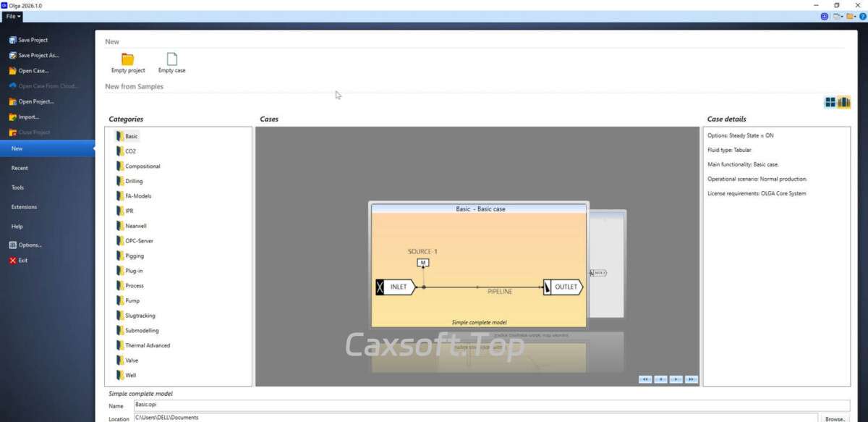Click the Name field containing Basic.opi
The width and height of the screenshot is (868, 422).
[x=490, y=406]
